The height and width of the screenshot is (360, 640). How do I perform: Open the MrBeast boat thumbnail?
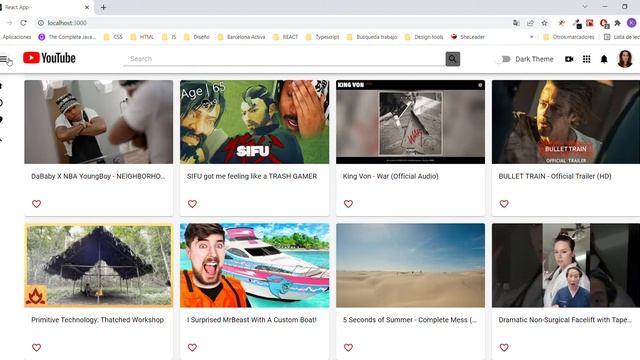(x=255, y=265)
